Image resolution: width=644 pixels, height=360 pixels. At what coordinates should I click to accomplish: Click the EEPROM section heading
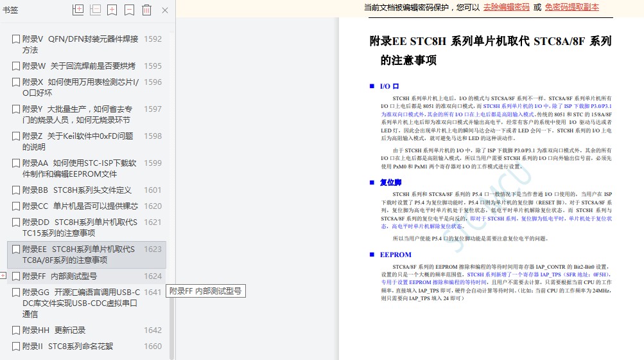coord(396,255)
